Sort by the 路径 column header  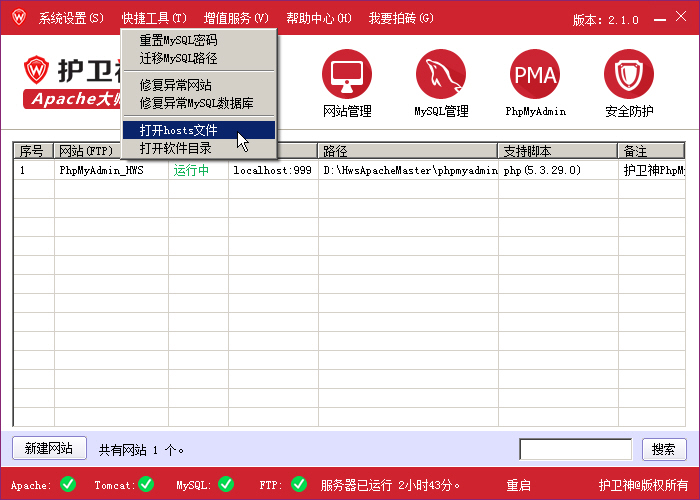click(408, 151)
